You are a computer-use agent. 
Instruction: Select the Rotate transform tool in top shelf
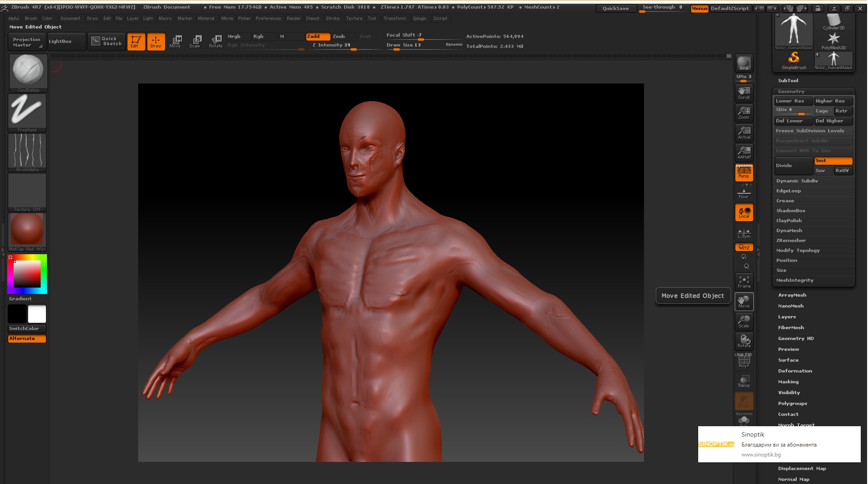coord(216,42)
